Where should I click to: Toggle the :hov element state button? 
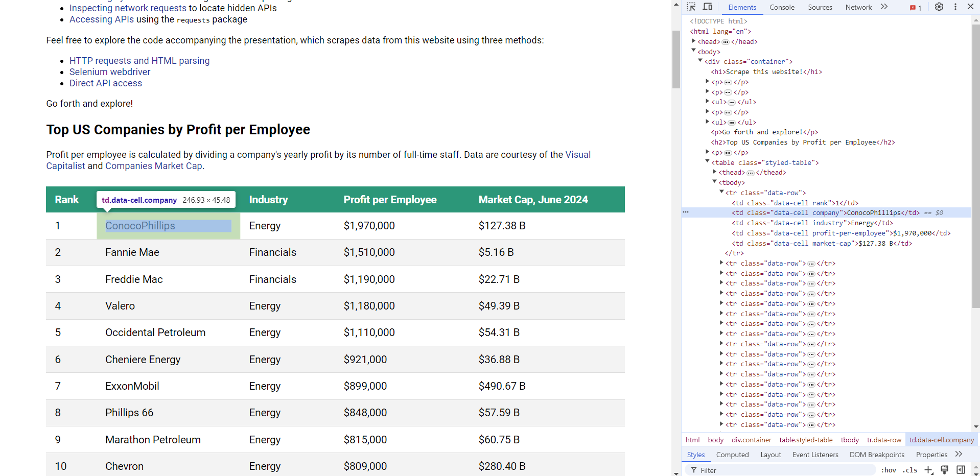pos(889,470)
